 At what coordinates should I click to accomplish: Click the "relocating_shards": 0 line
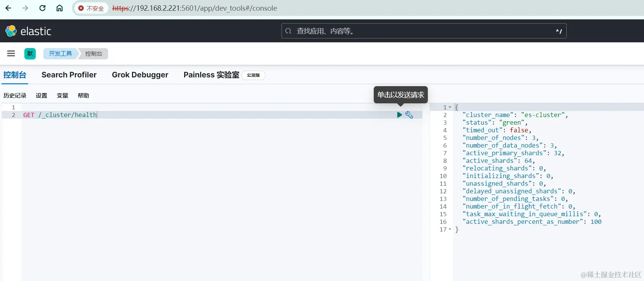pos(504,168)
